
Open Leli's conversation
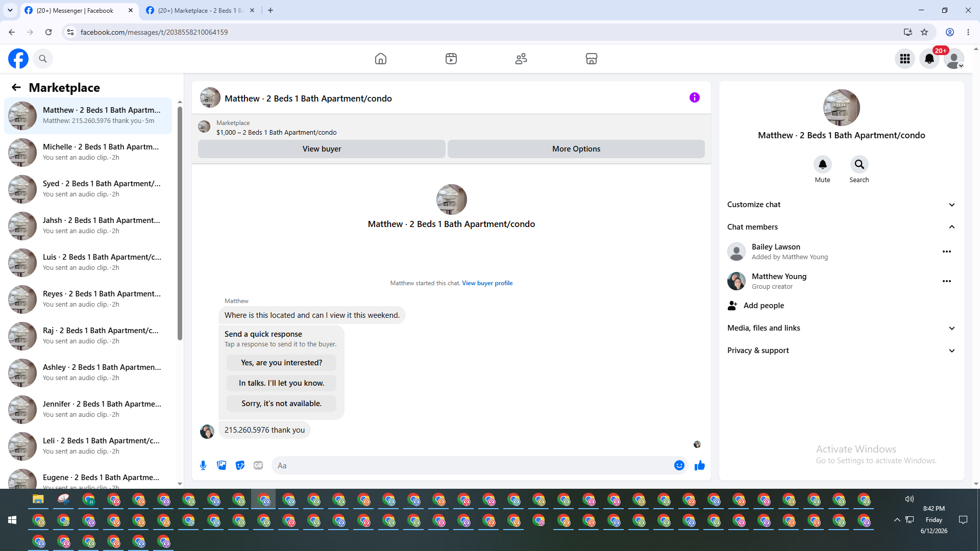(x=88, y=446)
